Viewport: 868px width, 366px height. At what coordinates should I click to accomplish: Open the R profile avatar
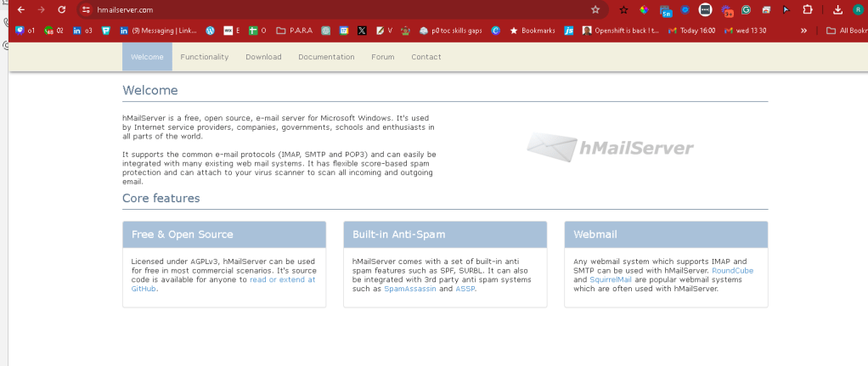tap(858, 9)
